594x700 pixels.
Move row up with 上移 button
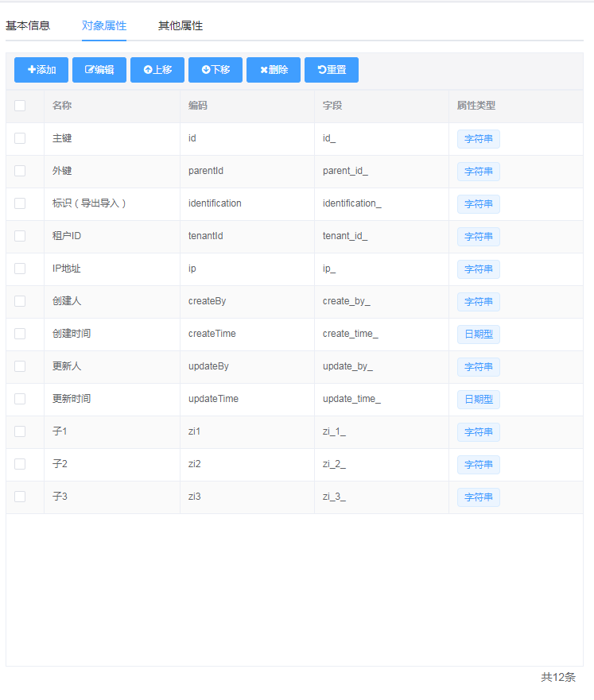157,70
